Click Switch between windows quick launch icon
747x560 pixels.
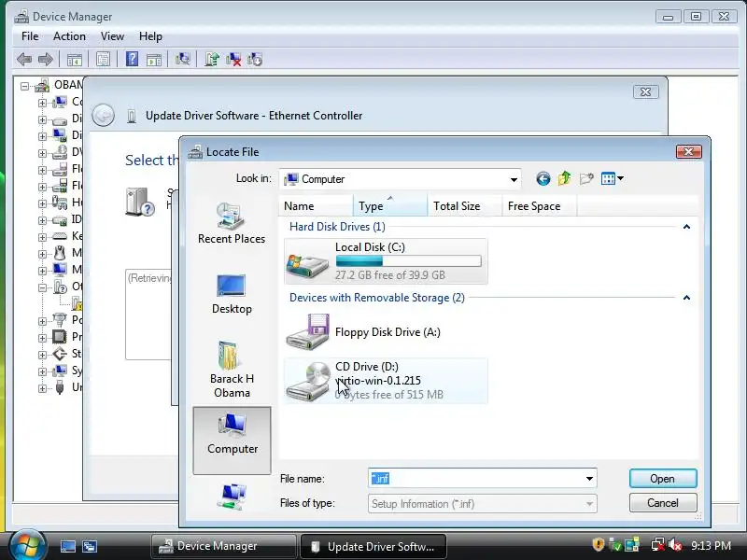pyautogui.click(x=90, y=546)
